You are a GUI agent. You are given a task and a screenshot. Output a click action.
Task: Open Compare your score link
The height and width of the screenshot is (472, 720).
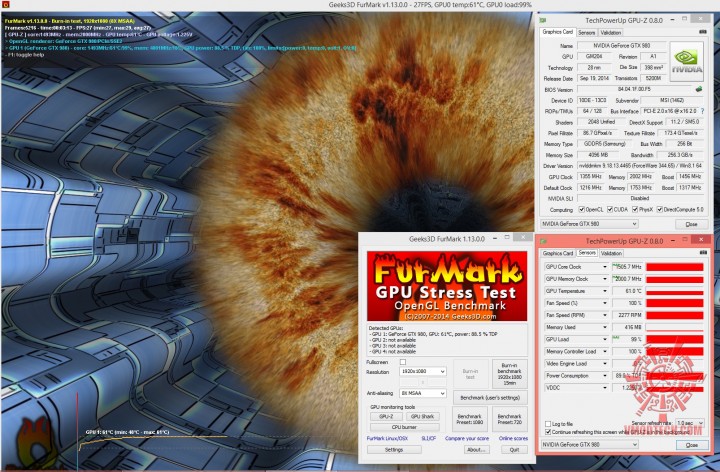tap(467, 438)
